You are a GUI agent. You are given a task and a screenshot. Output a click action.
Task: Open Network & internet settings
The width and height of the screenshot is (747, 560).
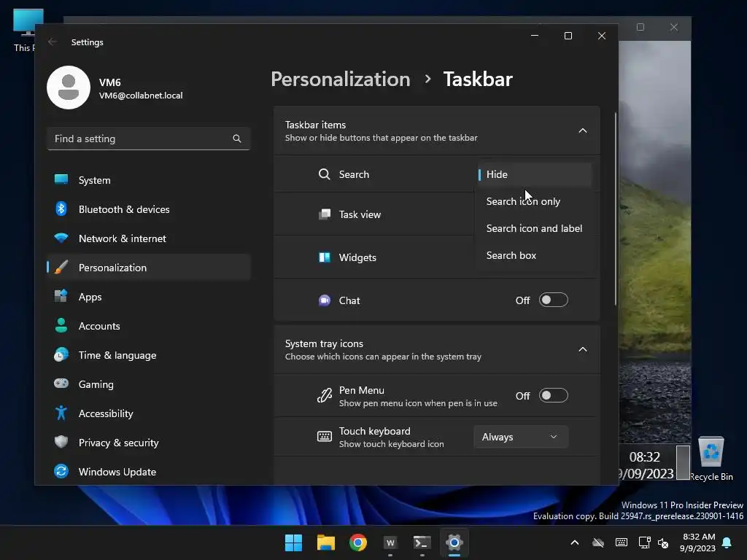pyautogui.click(x=149, y=238)
